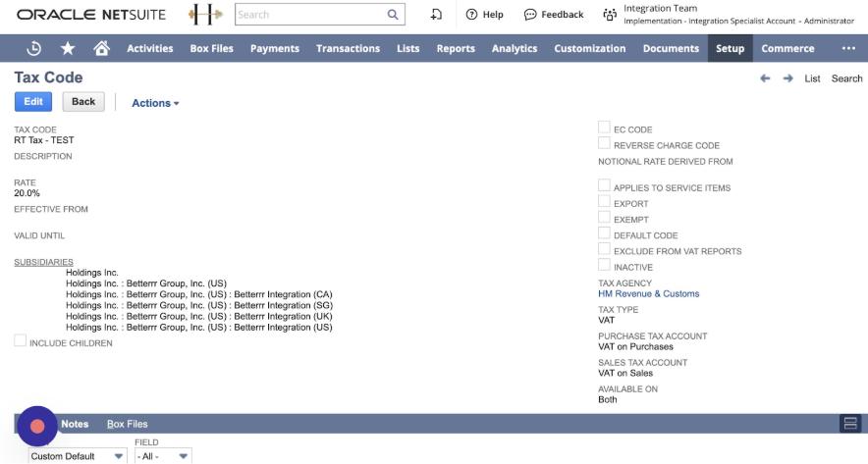The image size is (868, 464).
Task: Click the red record button circle
Action: click(37, 427)
